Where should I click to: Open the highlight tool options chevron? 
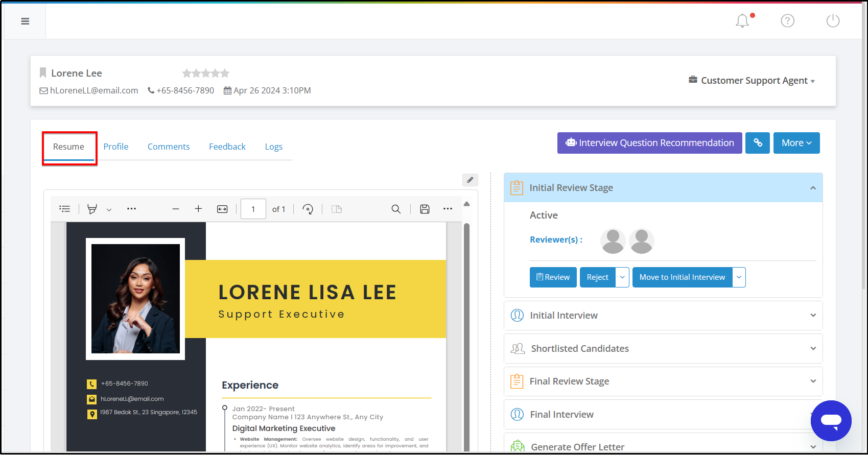[x=109, y=209]
